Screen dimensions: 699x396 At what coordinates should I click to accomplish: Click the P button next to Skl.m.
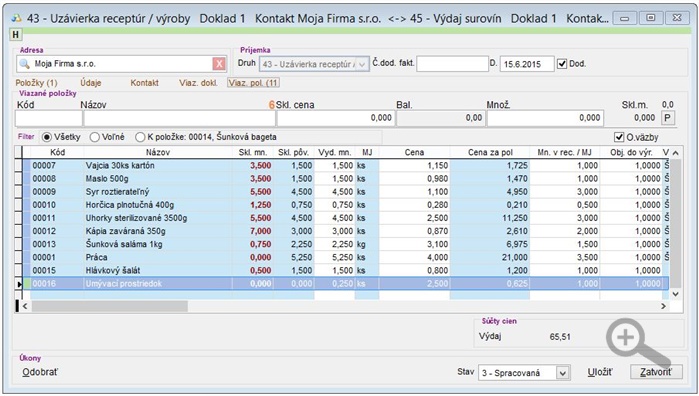[667, 118]
